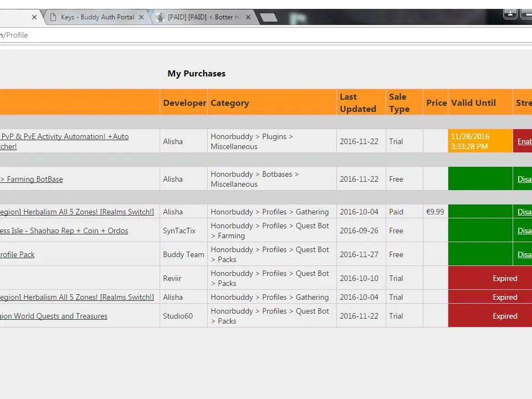Close the leftmost cut-off browser tab

click(x=34, y=17)
